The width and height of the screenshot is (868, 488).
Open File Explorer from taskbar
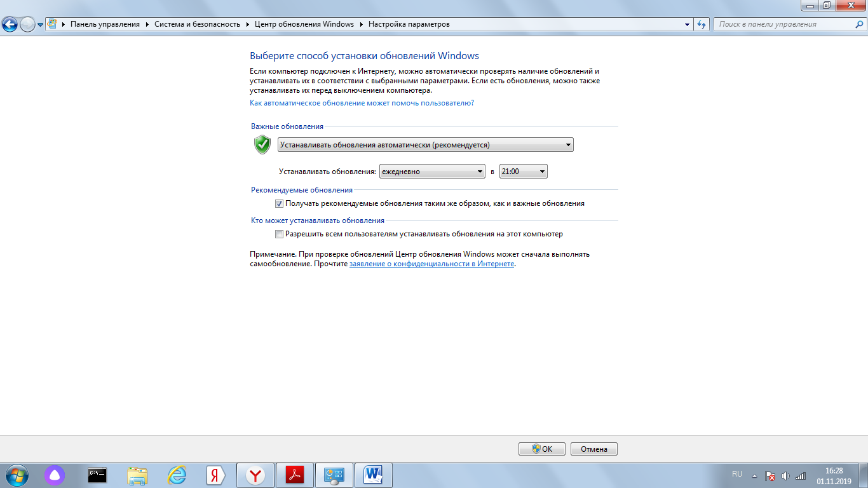pos(137,475)
